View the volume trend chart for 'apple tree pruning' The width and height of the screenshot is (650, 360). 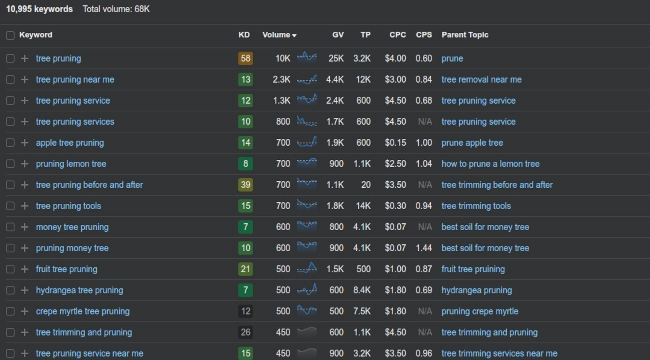coord(307,142)
